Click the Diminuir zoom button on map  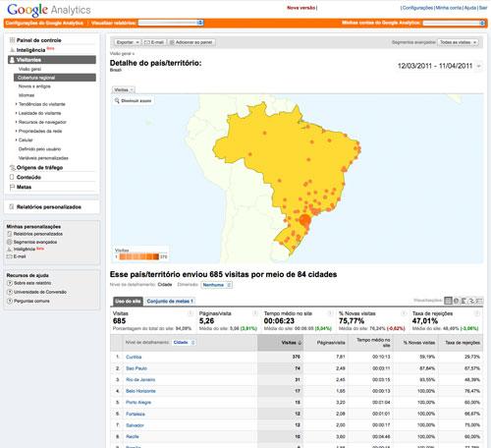(134, 101)
